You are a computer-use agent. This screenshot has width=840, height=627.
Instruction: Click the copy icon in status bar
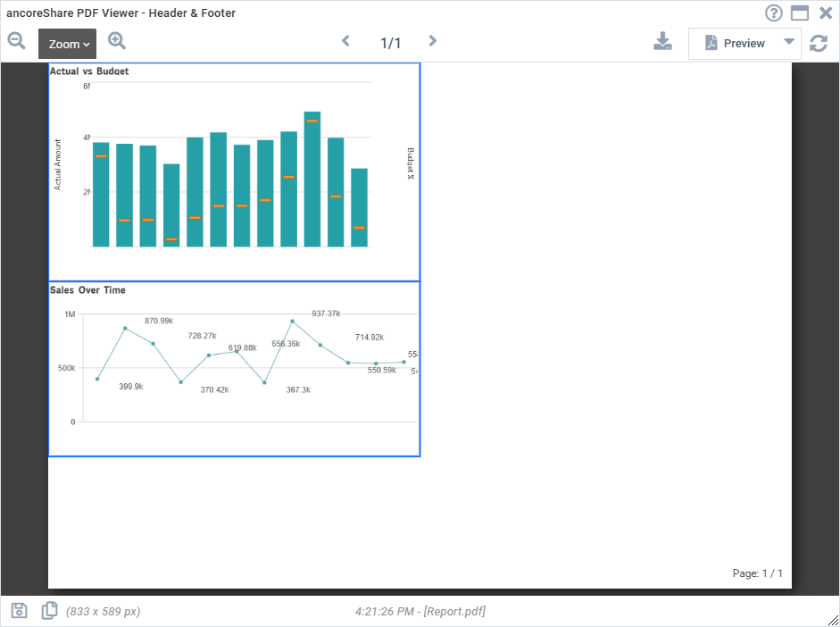click(49, 610)
